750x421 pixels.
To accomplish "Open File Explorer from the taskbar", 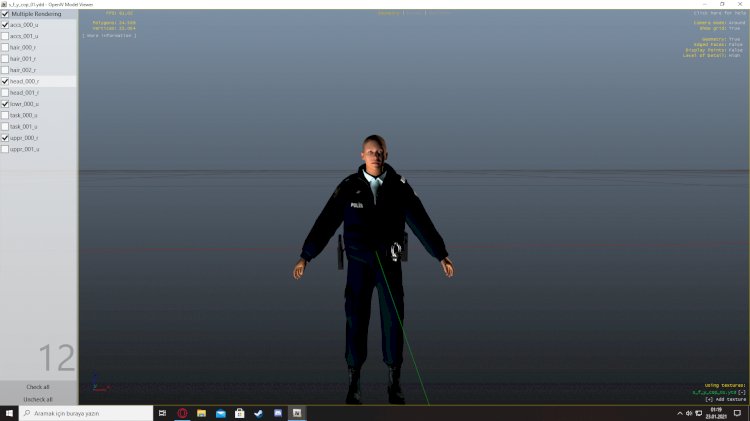I will [201, 413].
